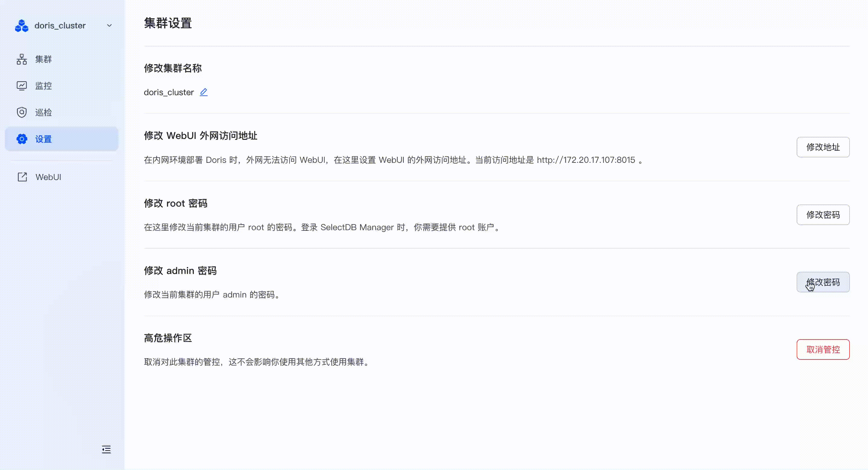Collapse the sidebar via bottom icon
The height and width of the screenshot is (470, 868).
coord(106,449)
